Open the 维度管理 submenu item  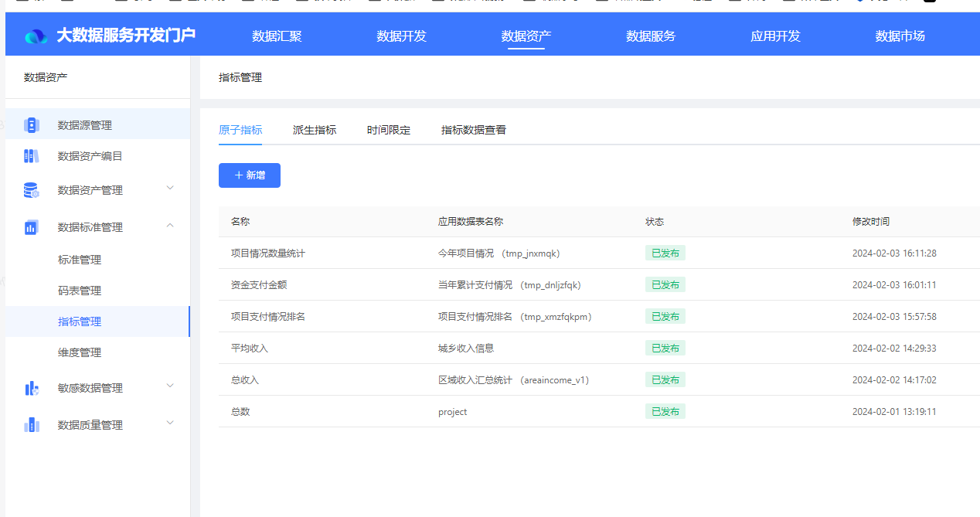coord(80,352)
